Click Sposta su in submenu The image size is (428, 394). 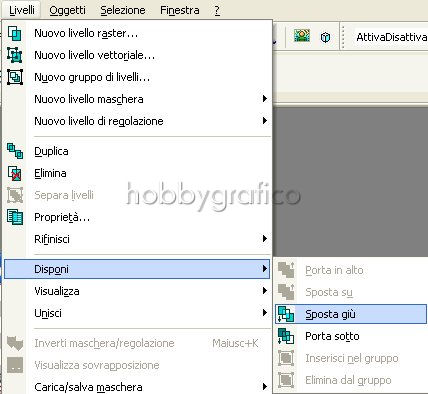[x=351, y=292]
